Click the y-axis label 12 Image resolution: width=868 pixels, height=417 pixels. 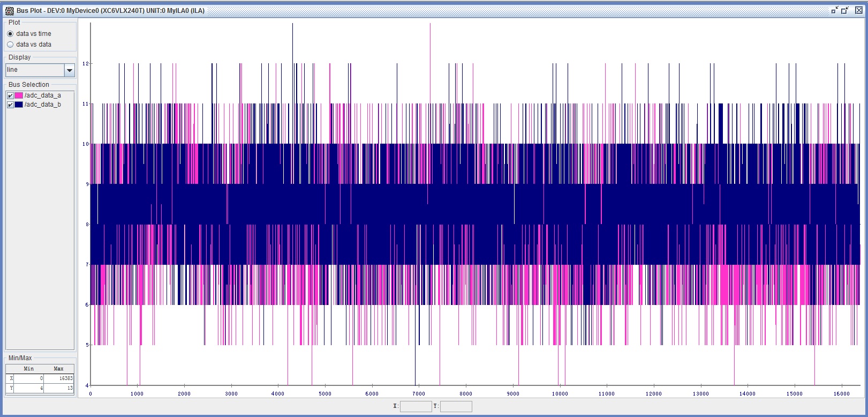[85, 63]
